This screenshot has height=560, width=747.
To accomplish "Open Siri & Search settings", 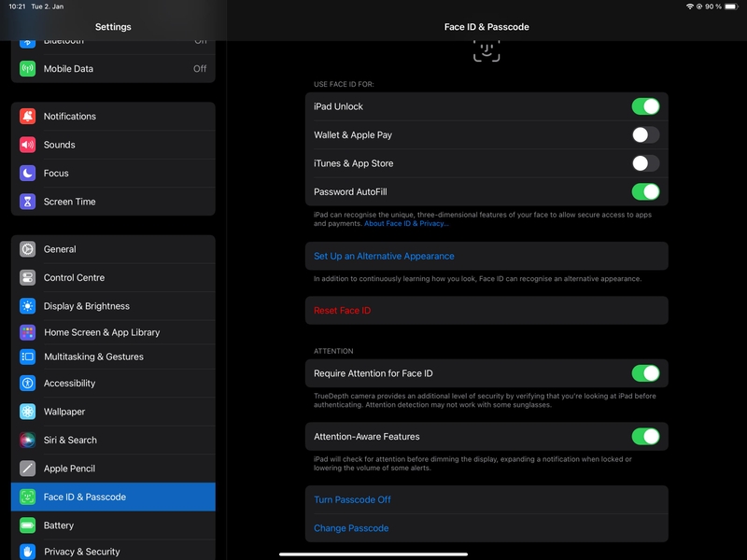I will click(x=113, y=440).
